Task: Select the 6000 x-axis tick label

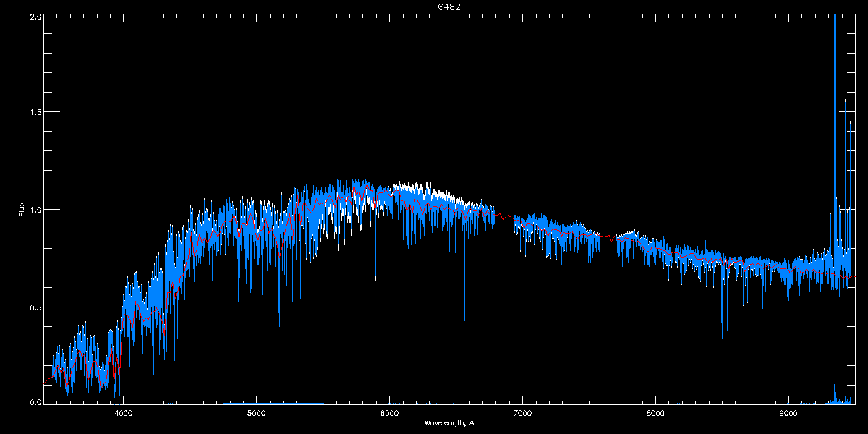Action: [x=389, y=414]
